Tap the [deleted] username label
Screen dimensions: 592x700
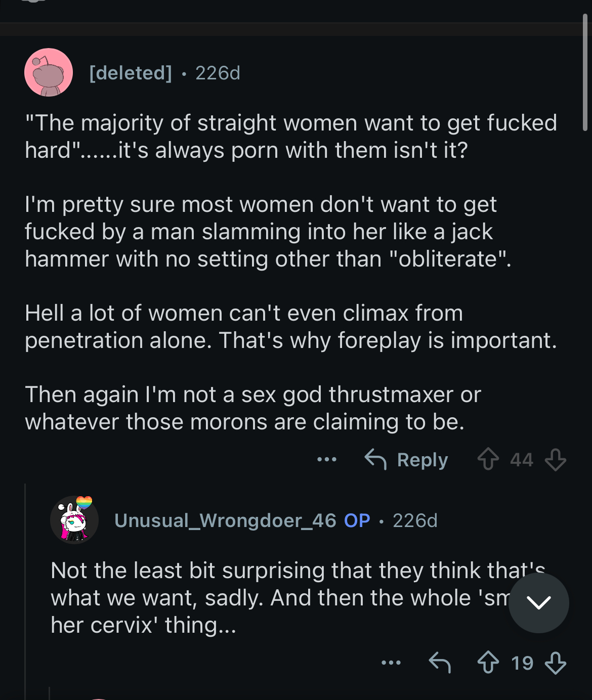(x=131, y=73)
